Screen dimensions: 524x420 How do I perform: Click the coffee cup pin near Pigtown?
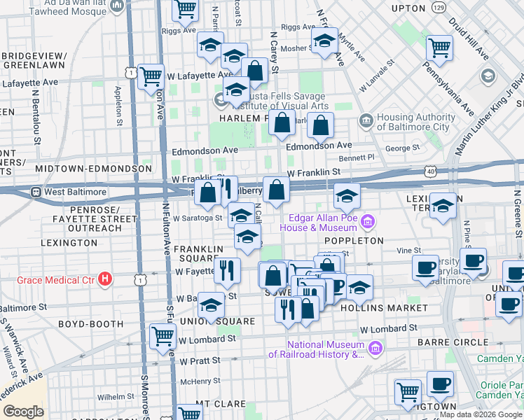(440, 386)
